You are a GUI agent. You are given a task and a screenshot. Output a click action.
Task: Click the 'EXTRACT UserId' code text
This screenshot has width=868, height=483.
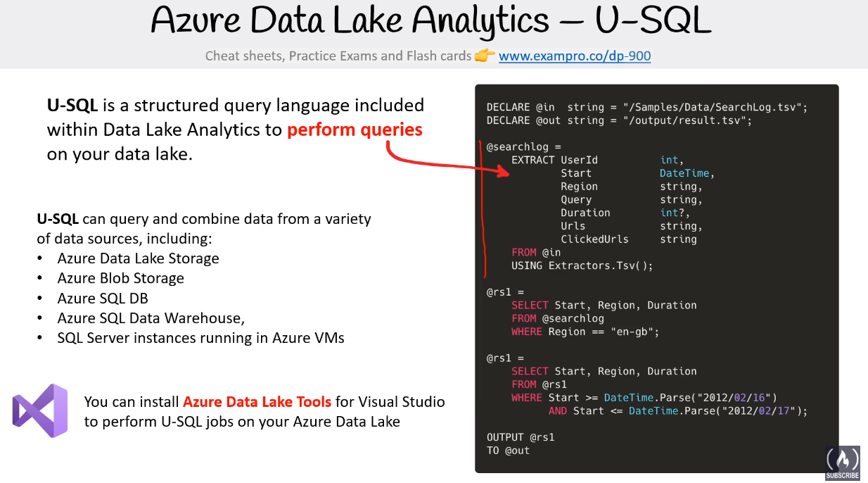point(554,160)
